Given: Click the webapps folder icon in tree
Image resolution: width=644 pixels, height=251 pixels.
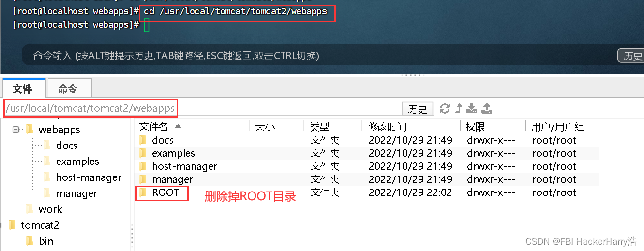Looking at the screenshot, I should pos(30,129).
